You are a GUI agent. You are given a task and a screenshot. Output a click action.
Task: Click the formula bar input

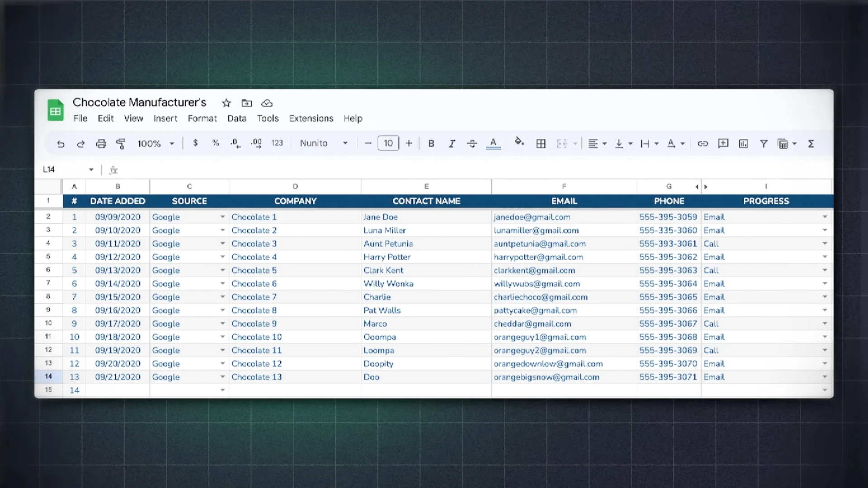(x=475, y=170)
